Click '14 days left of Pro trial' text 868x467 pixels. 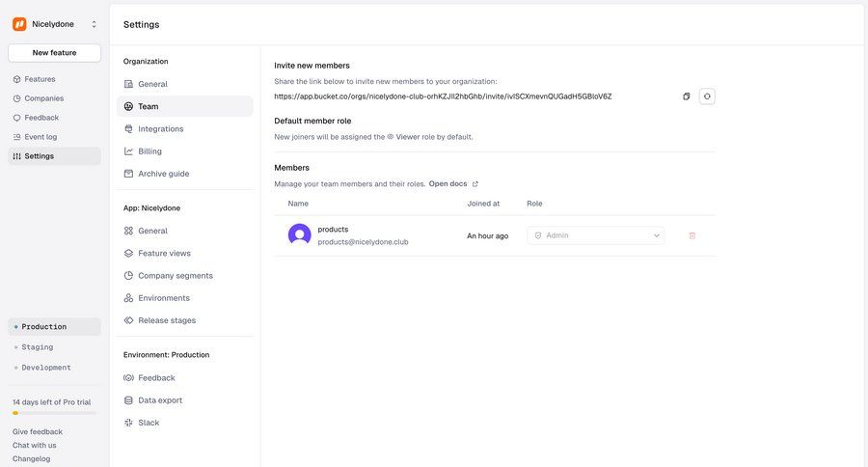pos(51,402)
